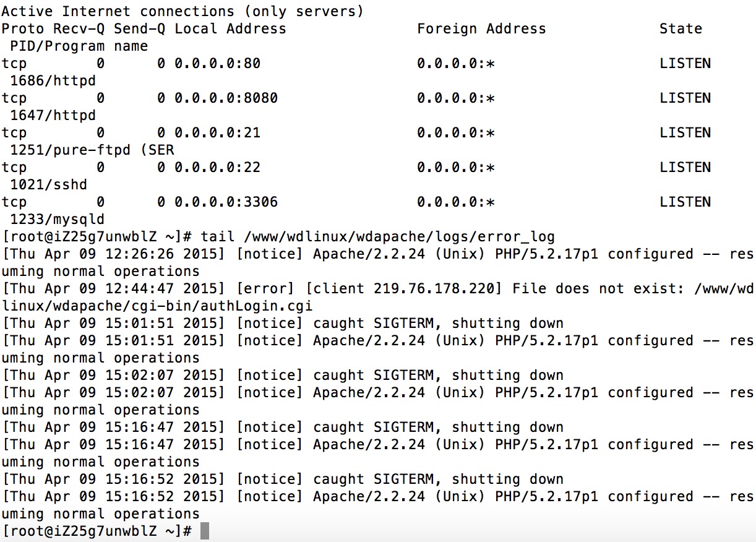Screen dimensions: 756x542
Task: Click the Foreign Address column header
Action: click(x=481, y=29)
